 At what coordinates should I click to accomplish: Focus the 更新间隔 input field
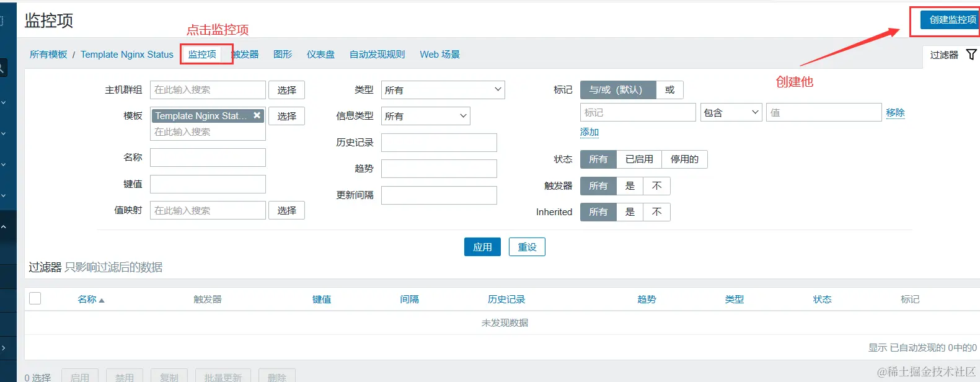click(439, 195)
